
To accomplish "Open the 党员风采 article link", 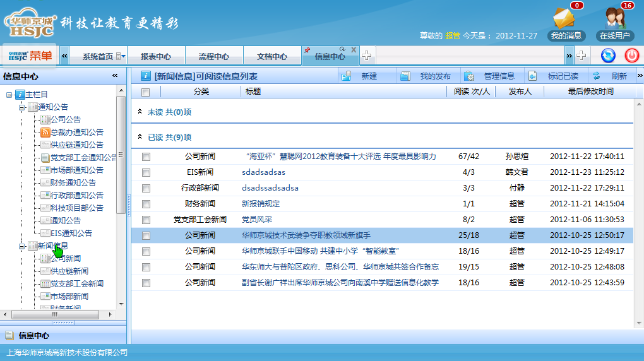I will tap(257, 219).
